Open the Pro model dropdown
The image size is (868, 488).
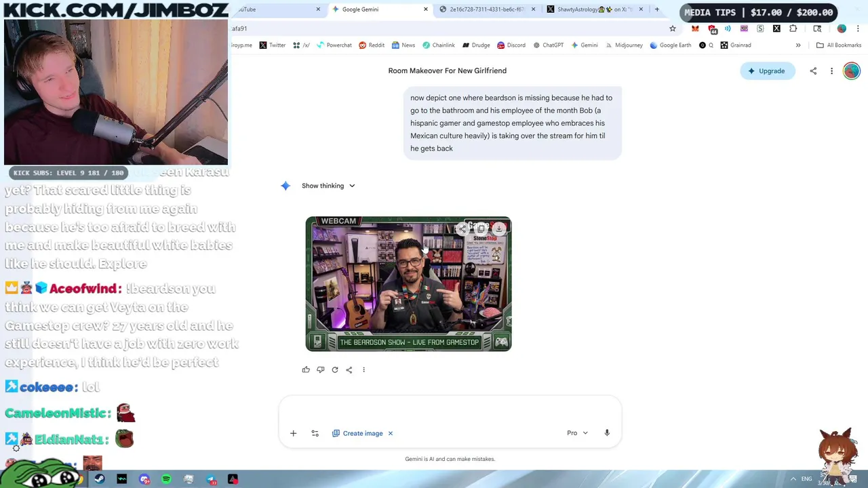(578, 433)
